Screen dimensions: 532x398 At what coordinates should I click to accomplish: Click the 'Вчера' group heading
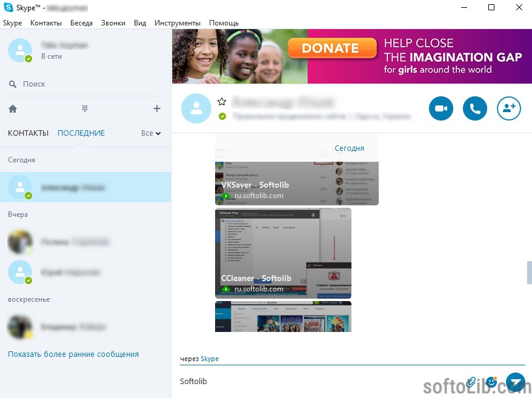pos(18,214)
